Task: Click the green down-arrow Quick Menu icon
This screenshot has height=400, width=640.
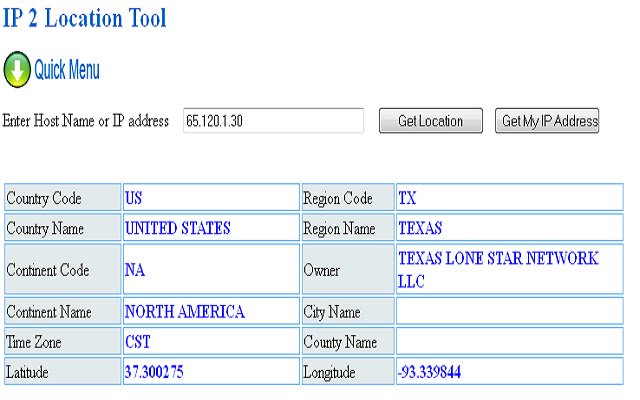Action: (17, 69)
